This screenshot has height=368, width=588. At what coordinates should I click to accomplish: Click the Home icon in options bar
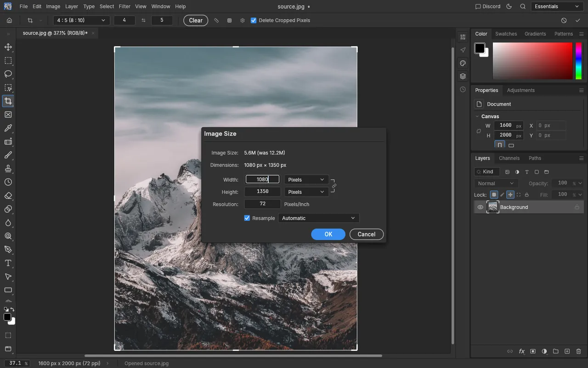point(9,20)
